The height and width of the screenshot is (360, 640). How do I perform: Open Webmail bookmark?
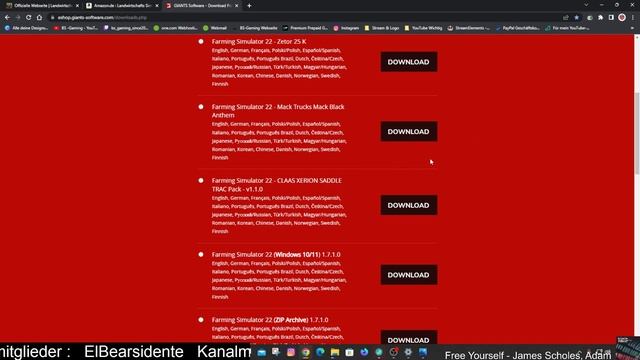click(215, 28)
